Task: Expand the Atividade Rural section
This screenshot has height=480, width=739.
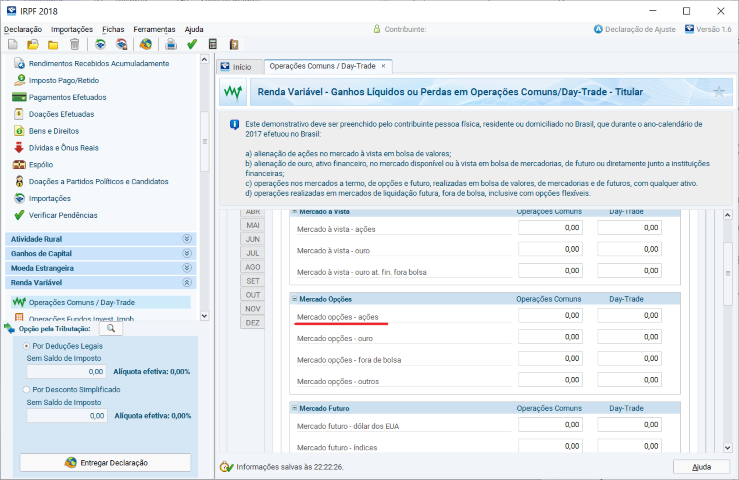Action: 186,240
